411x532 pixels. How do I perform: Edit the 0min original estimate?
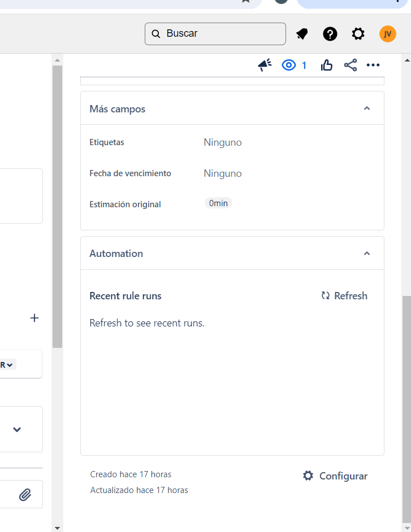[218, 203]
